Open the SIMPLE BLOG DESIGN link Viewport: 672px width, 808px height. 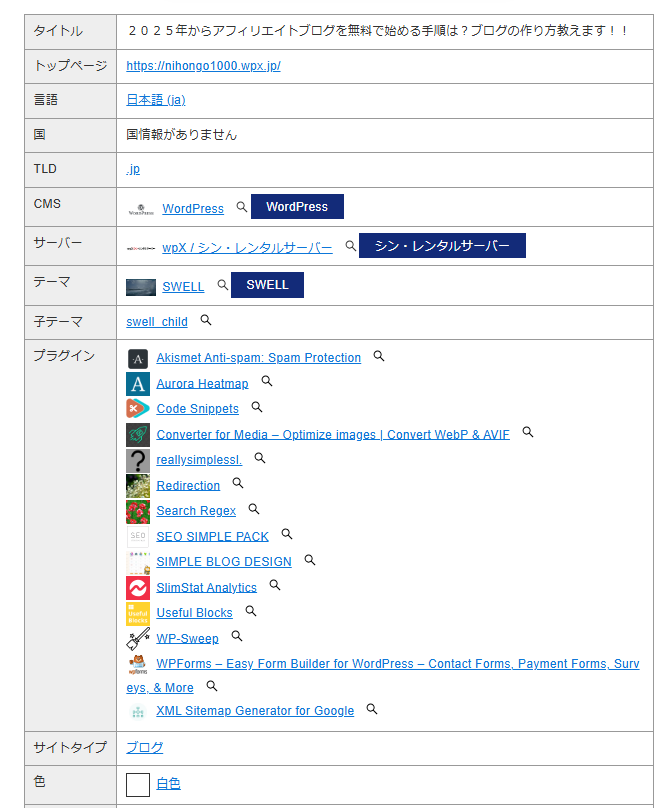tap(224, 562)
